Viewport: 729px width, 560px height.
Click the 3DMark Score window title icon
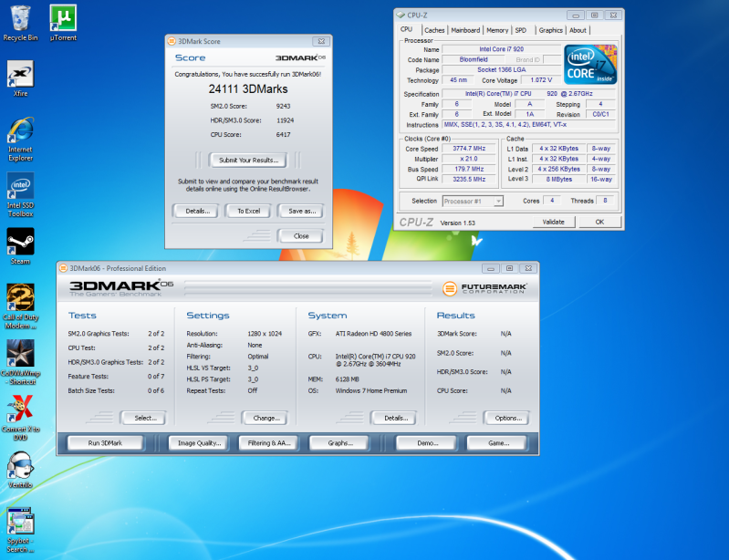point(172,41)
